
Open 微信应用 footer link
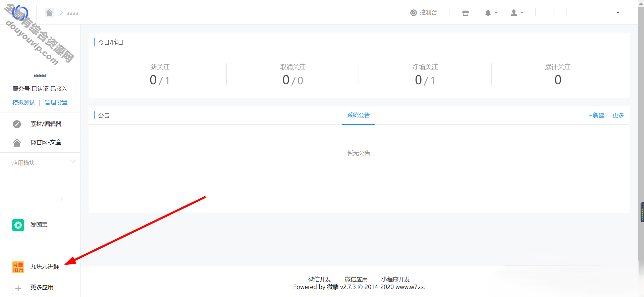(x=356, y=279)
